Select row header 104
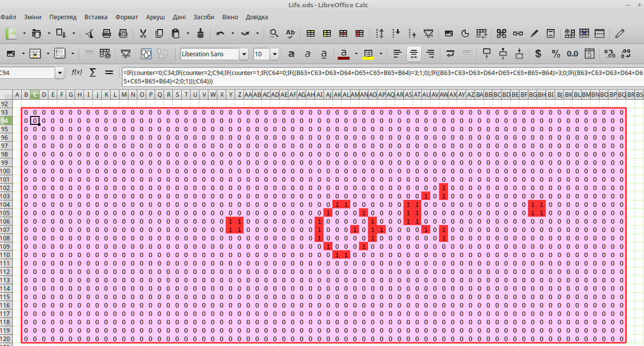This screenshot has height=346, width=644. click(x=5, y=204)
